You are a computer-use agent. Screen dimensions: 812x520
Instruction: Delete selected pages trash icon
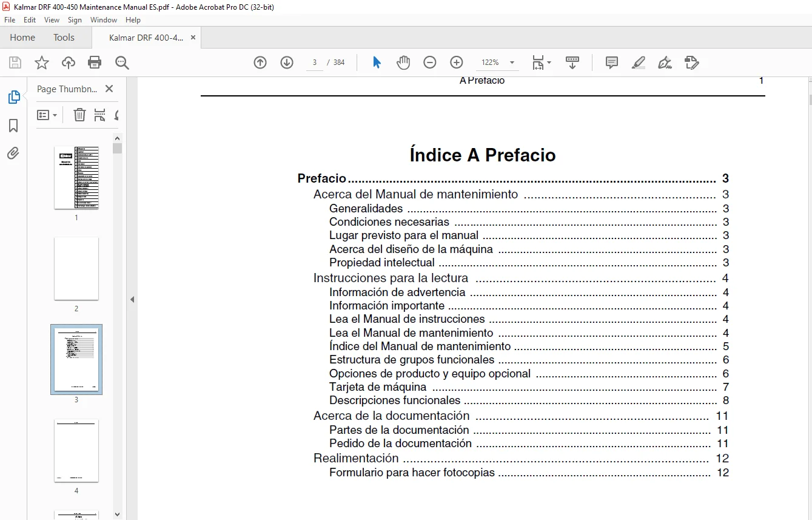79,115
